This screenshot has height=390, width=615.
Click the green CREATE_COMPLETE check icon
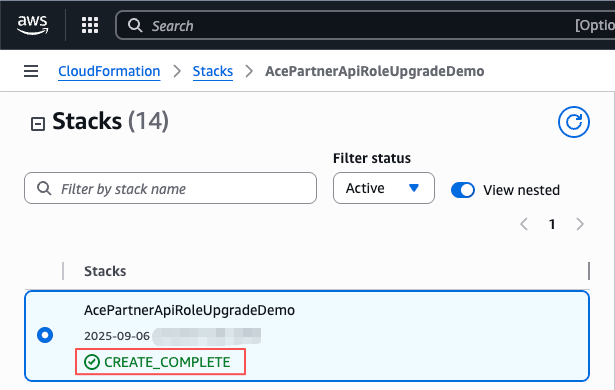[x=92, y=362]
